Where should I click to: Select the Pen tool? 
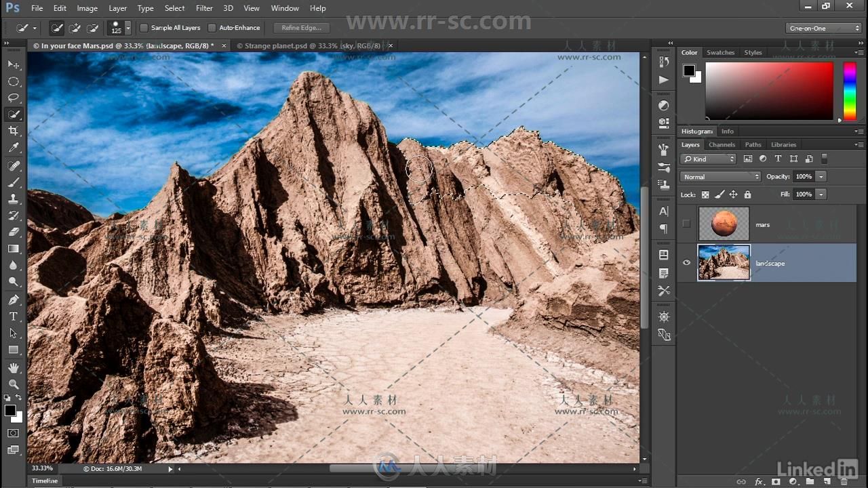point(14,300)
